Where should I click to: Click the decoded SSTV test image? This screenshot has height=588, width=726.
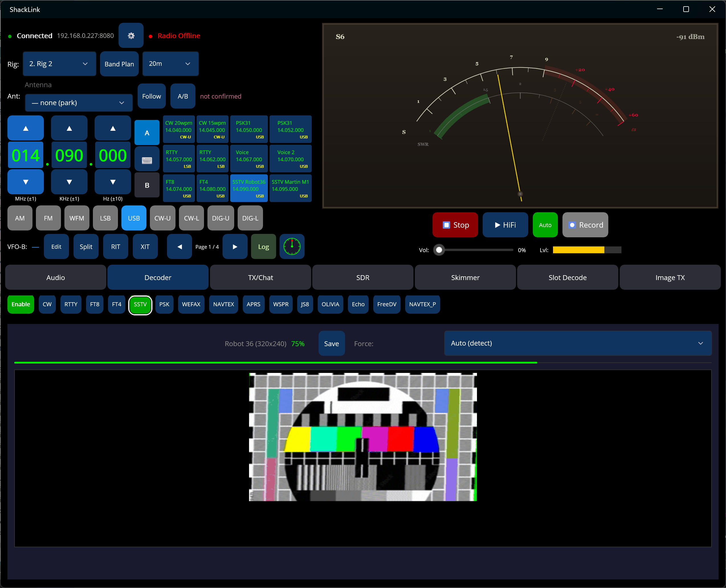363,437
